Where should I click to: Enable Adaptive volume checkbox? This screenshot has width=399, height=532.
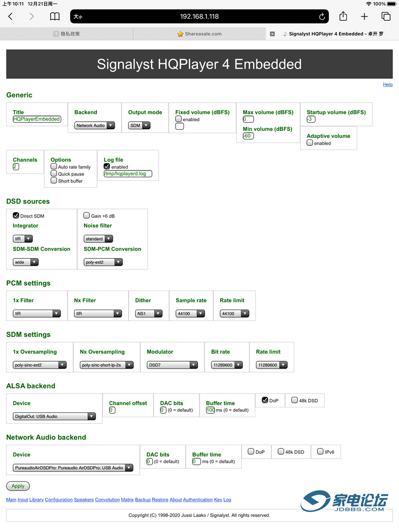tap(310, 143)
